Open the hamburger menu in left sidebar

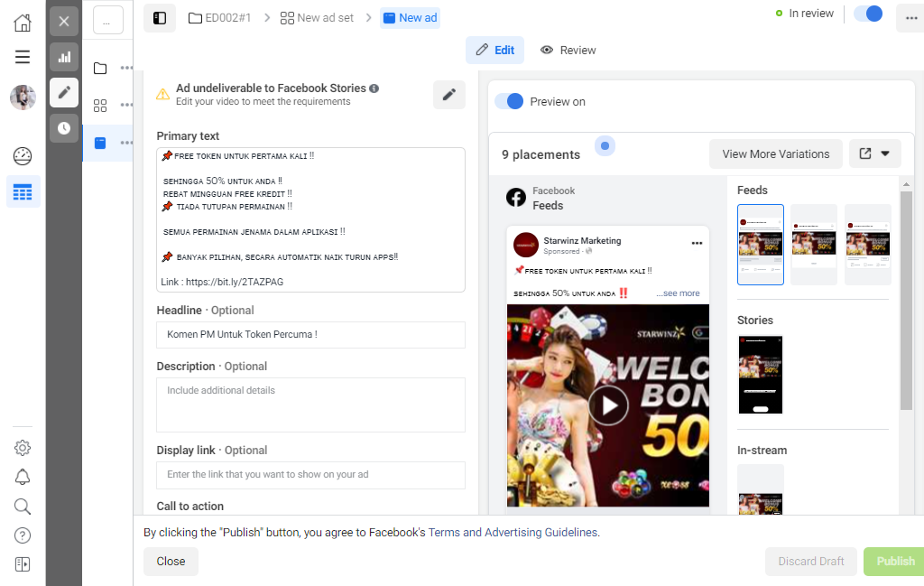23,57
